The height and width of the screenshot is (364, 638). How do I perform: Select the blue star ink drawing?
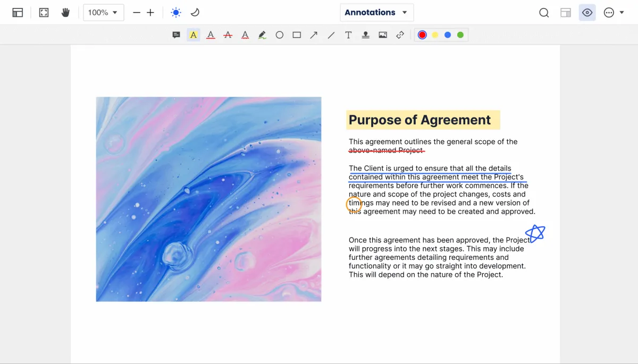(x=535, y=233)
